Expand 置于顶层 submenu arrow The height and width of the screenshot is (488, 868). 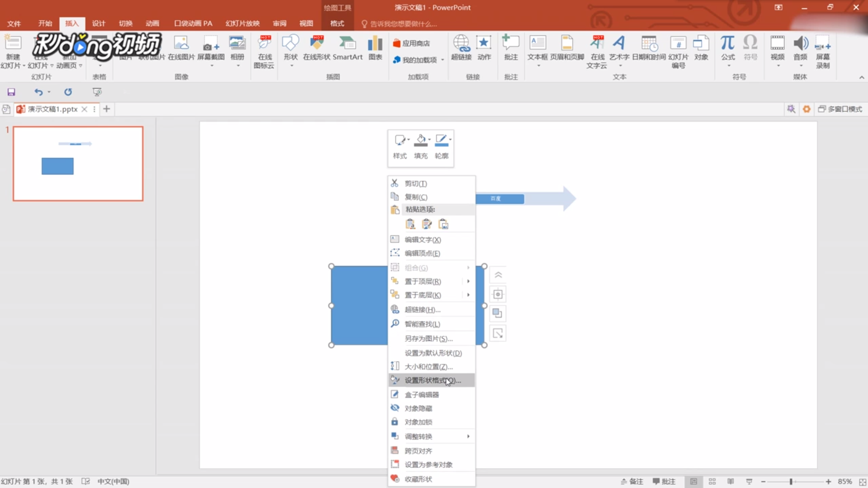pyautogui.click(x=468, y=282)
